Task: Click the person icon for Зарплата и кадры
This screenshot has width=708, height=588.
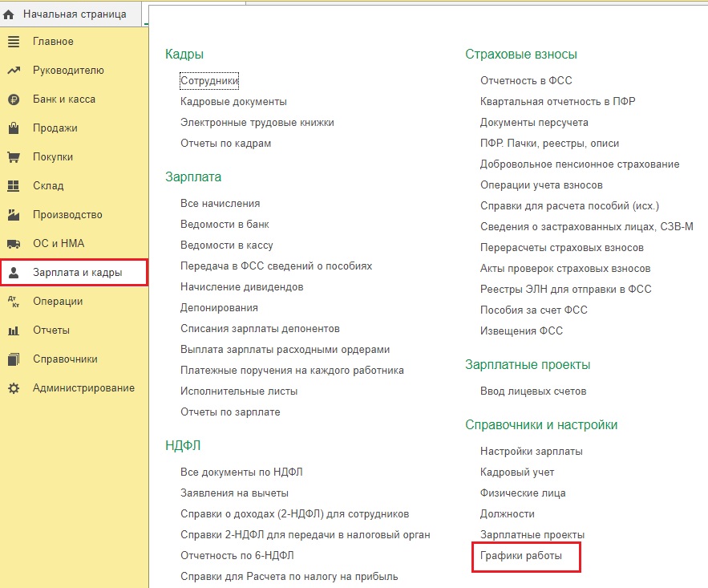Action: click(14, 273)
